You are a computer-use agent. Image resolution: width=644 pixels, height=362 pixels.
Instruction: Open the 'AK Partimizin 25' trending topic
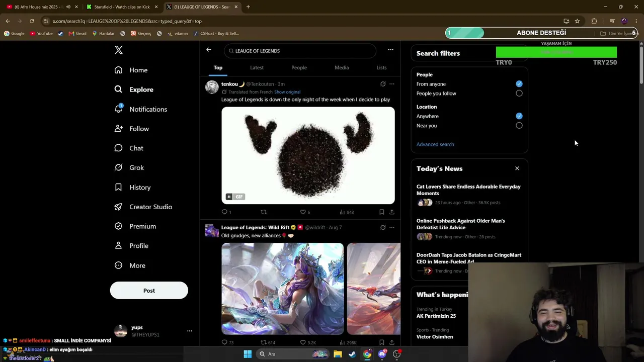(436, 316)
